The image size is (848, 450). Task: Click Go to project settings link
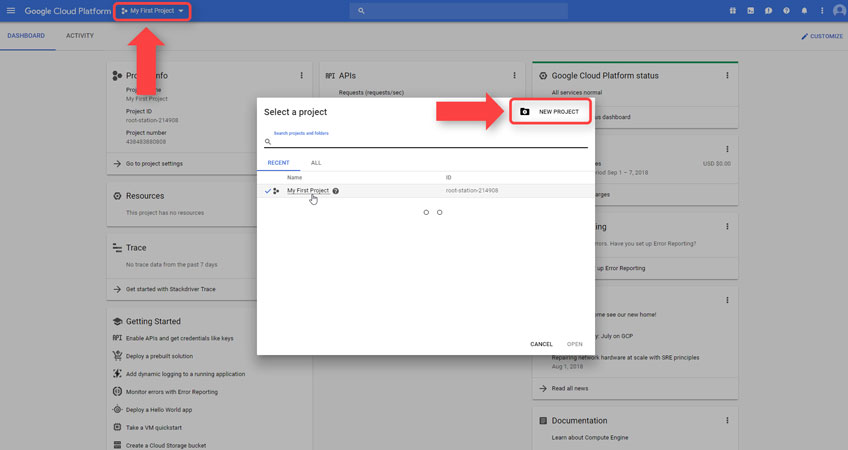pyautogui.click(x=154, y=163)
